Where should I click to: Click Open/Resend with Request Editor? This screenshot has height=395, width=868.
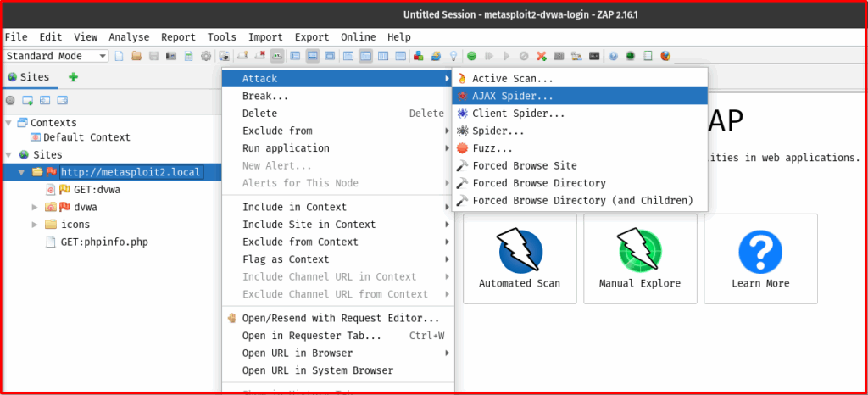338,318
